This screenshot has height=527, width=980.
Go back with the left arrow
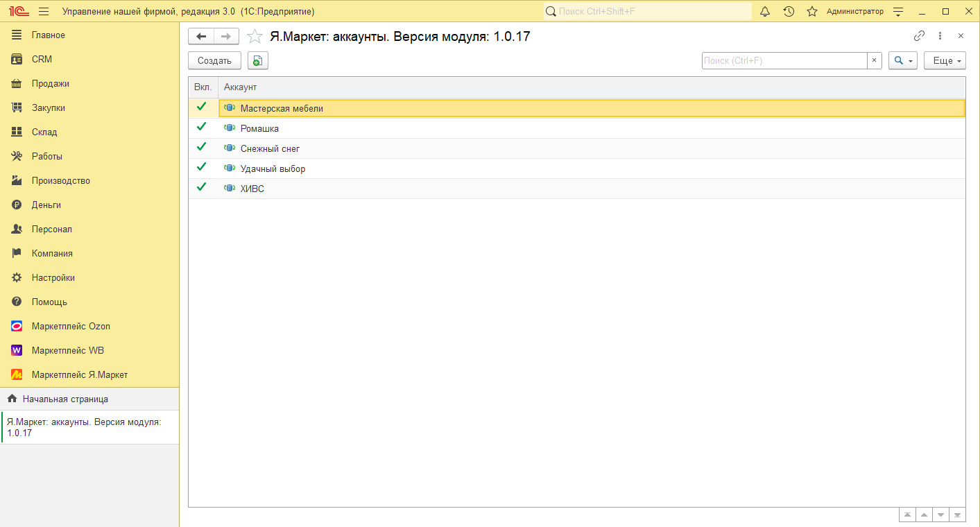coord(201,37)
